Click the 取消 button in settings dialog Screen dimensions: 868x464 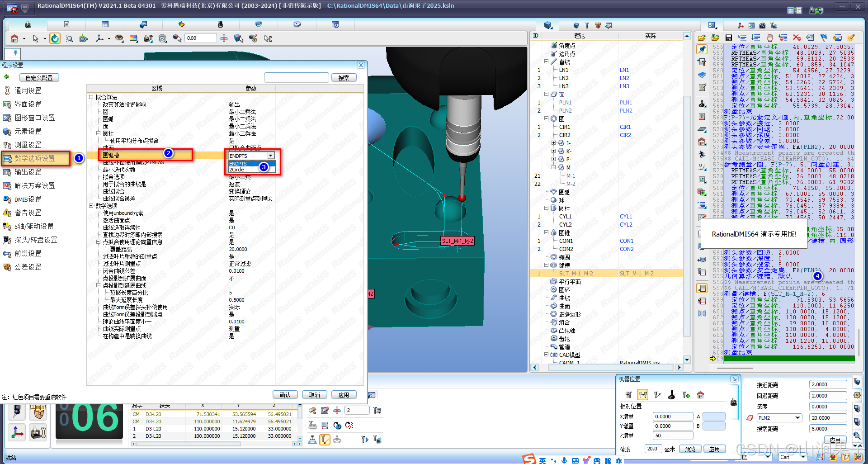[x=315, y=395]
